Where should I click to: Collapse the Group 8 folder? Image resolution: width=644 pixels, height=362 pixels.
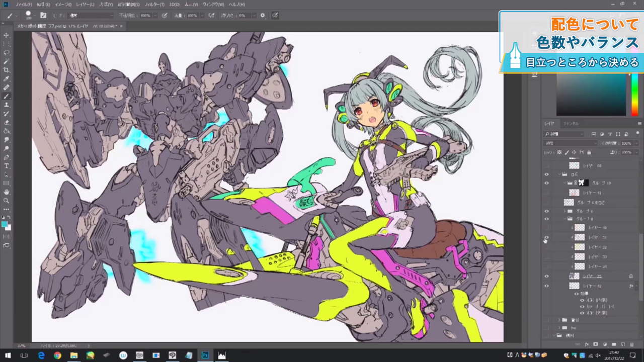click(x=565, y=219)
